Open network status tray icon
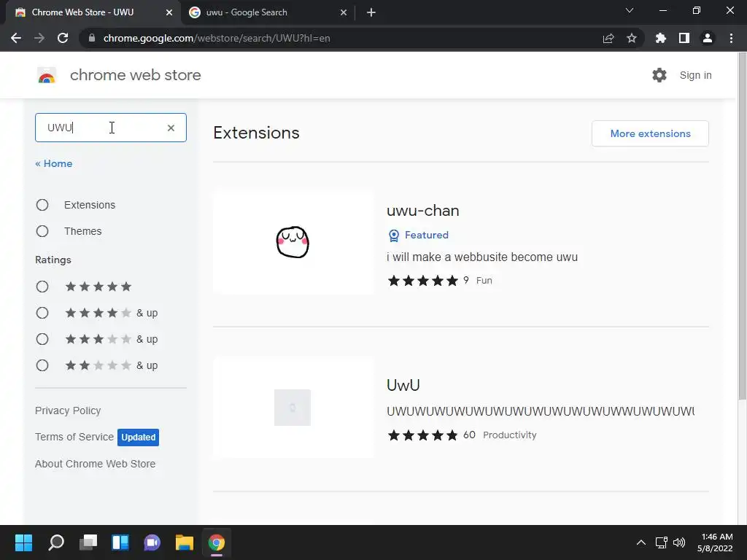747x560 pixels. coord(661,542)
